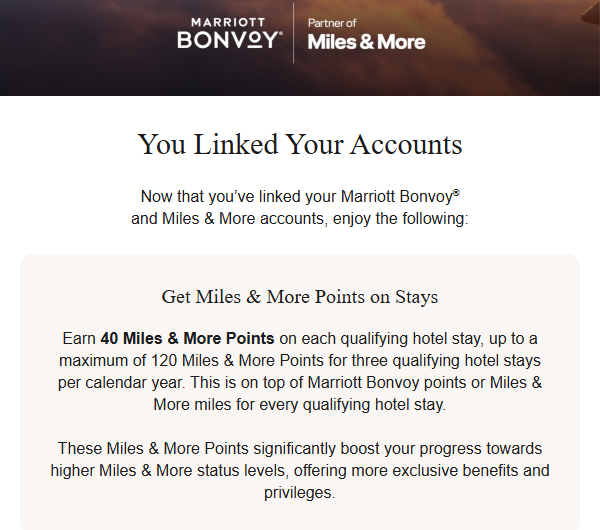Image resolution: width=600 pixels, height=530 pixels.
Task: Click the 'Get Miles & More Points on Stays' heading
Action: coord(300,297)
